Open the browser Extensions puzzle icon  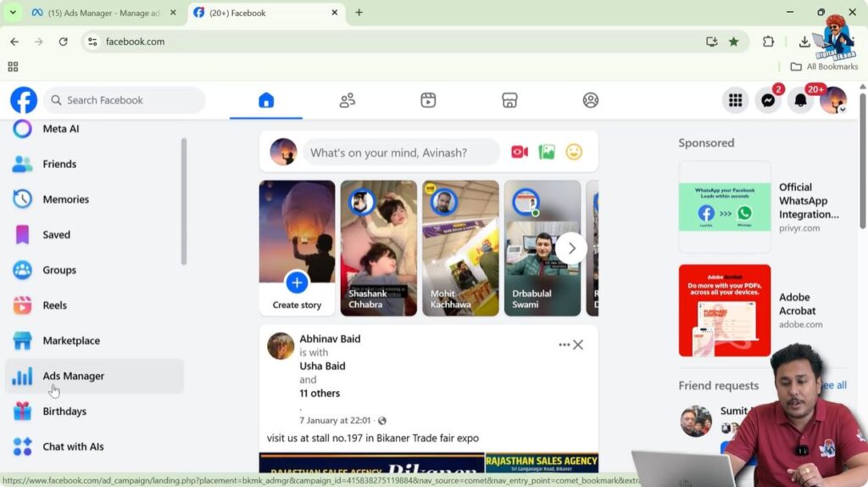point(768,42)
